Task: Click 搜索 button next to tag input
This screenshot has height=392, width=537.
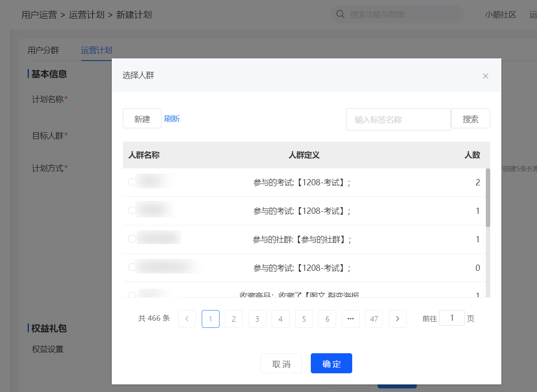Action: tap(471, 118)
